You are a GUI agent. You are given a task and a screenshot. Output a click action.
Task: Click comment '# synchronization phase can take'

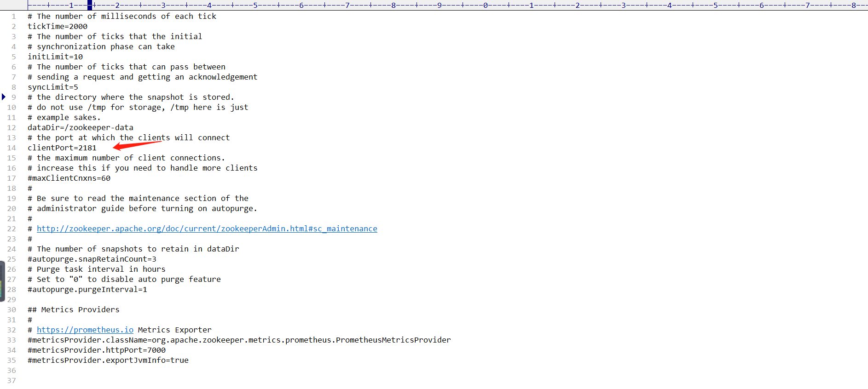click(x=101, y=46)
